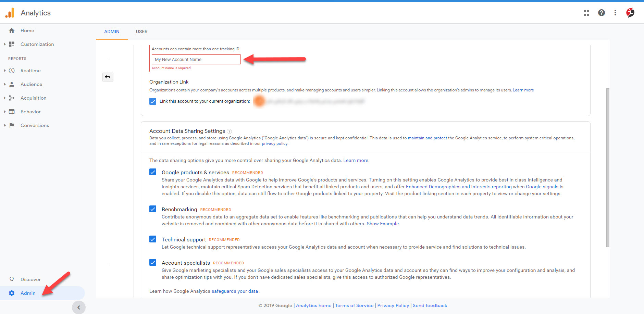The image size is (644, 314).
Task: Click the Account Data Sharing help icon
Action: pyautogui.click(x=230, y=131)
